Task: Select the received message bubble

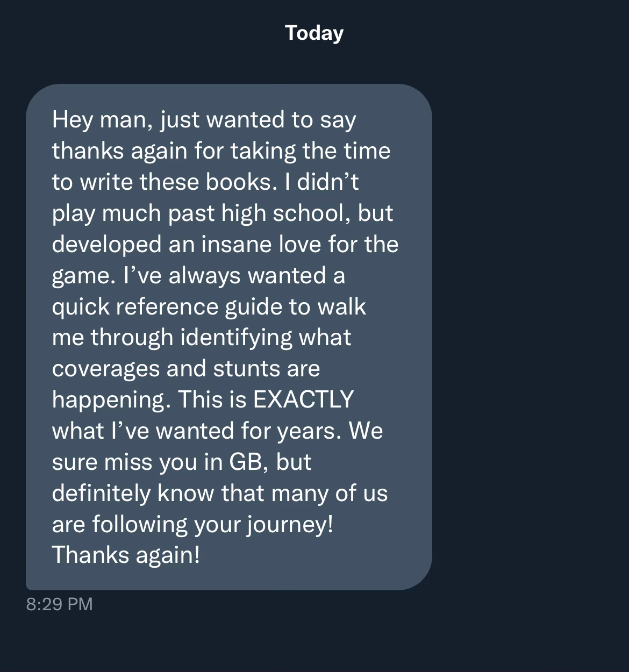Action: 229,337
